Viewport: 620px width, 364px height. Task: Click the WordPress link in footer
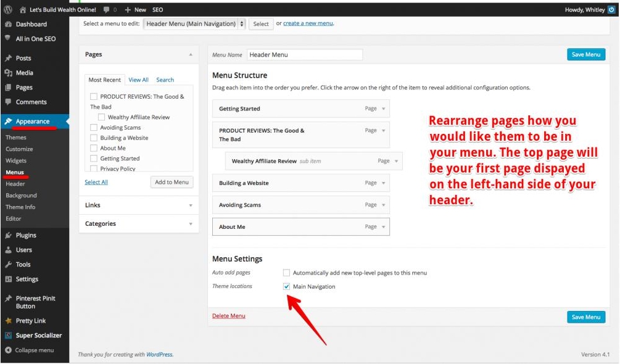[159, 355]
